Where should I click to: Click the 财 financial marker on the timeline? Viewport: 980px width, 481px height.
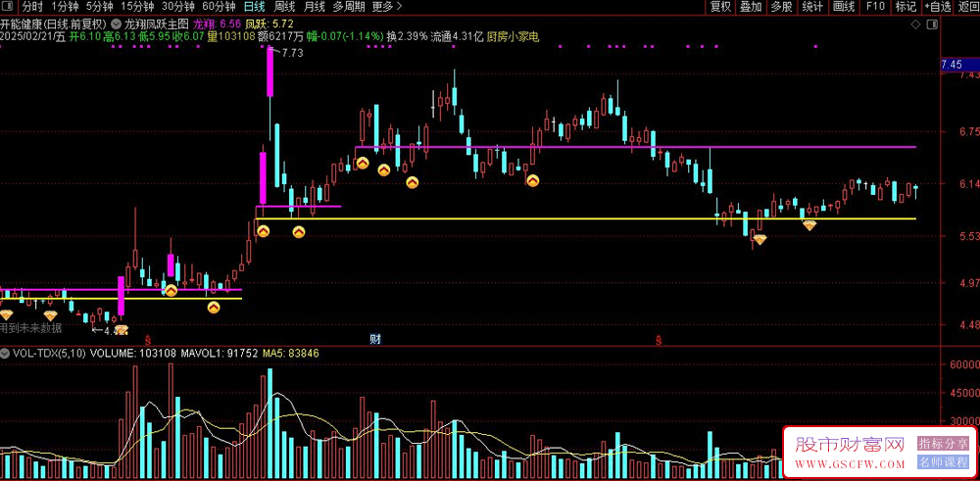click(375, 339)
